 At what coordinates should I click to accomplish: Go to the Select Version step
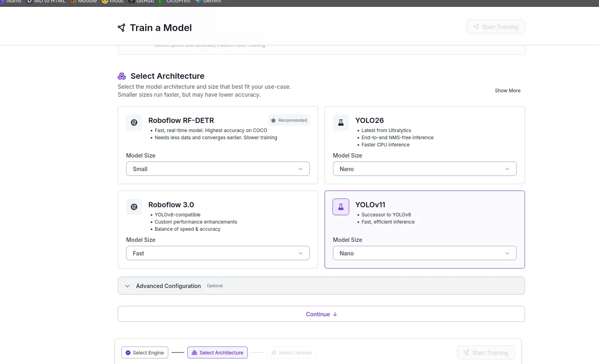[292, 352]
